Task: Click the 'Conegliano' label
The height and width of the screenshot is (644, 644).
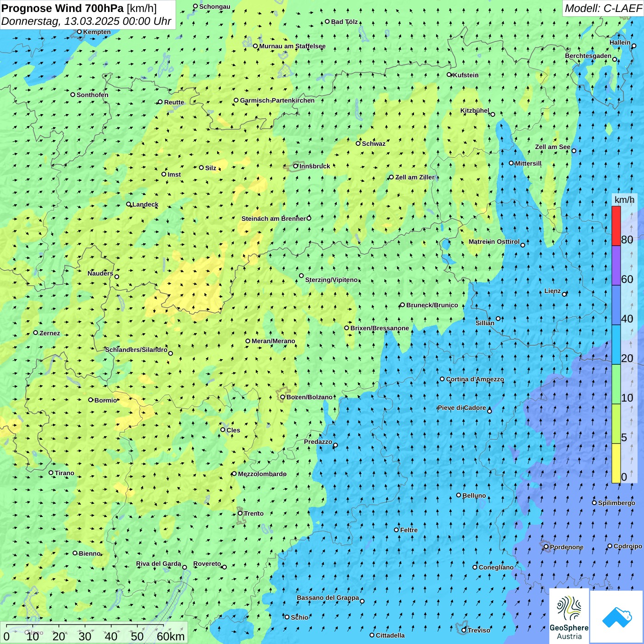Action: (496, 567)
